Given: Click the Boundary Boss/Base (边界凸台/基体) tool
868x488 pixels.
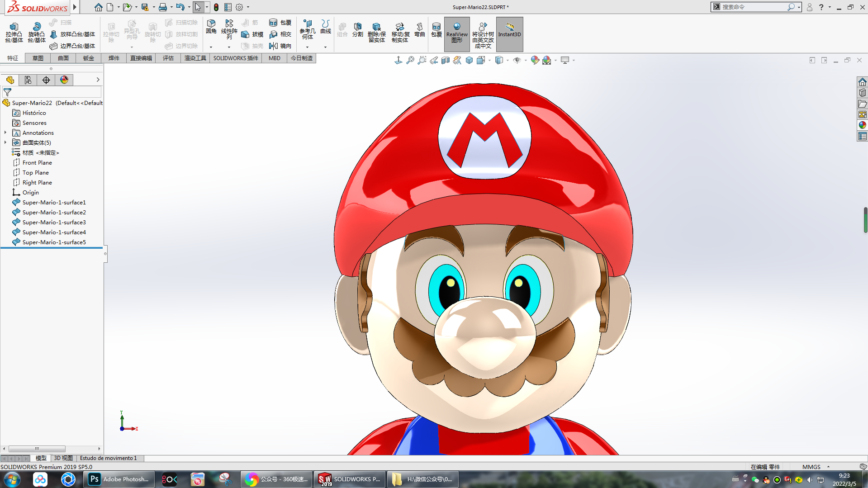Looking at the screenshot, I should [x=72, y=46].
